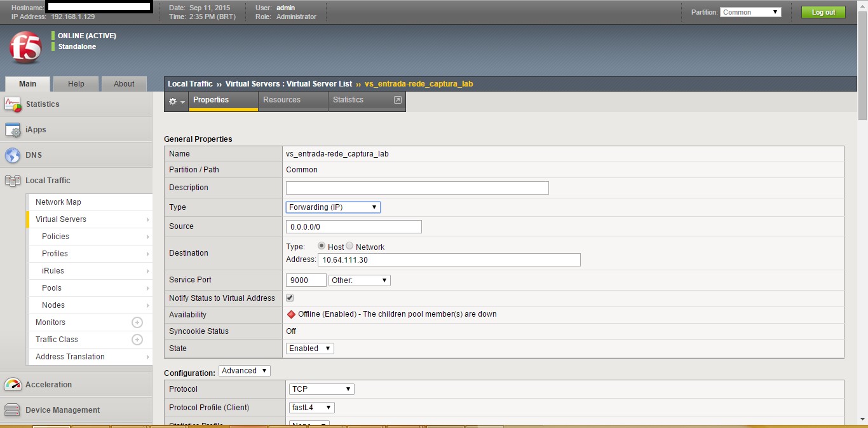
Task: Open the Acceleration section
Action: (13, 384)
